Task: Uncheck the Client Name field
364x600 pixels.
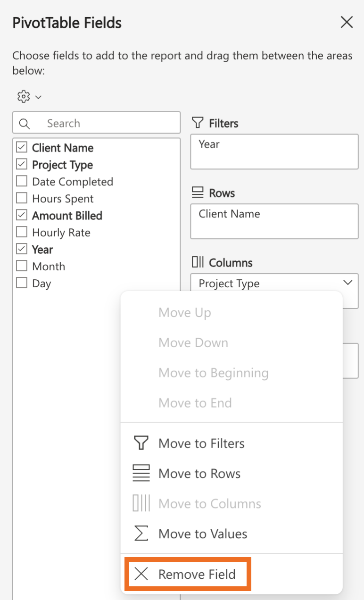Action: [x=22, y=148]
